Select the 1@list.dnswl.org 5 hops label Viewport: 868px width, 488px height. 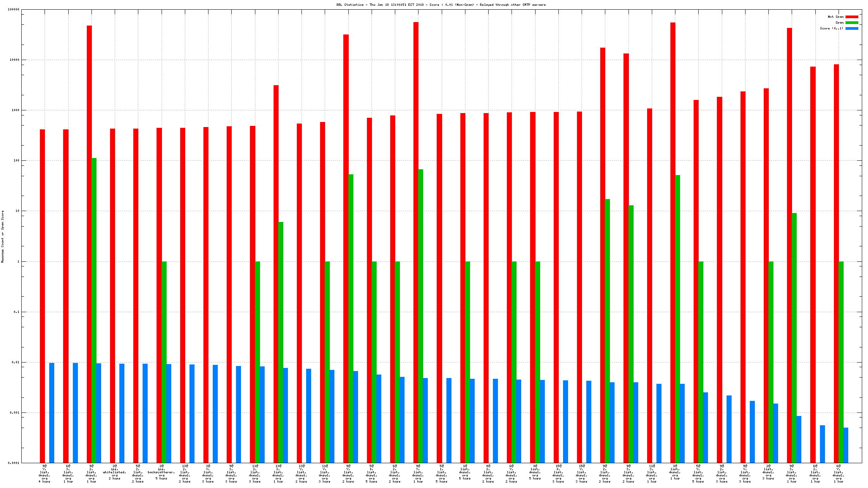coord(465,472)
